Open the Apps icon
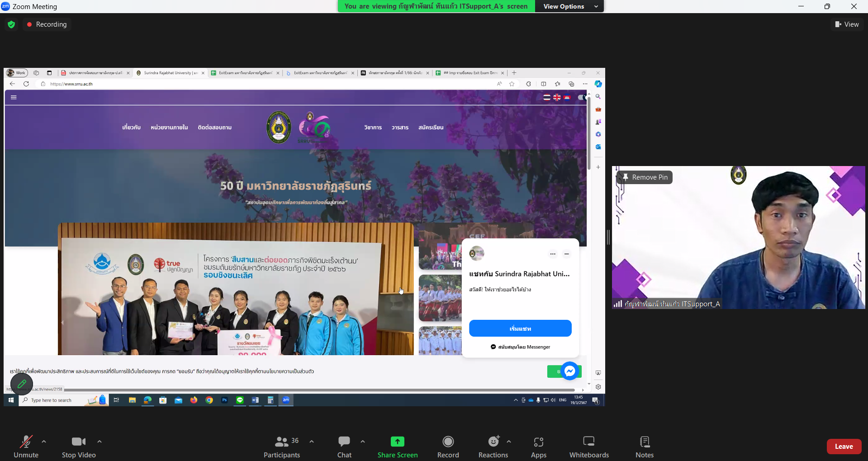The width and height of the screenshot is (868, 461). (x=539, y=442)
